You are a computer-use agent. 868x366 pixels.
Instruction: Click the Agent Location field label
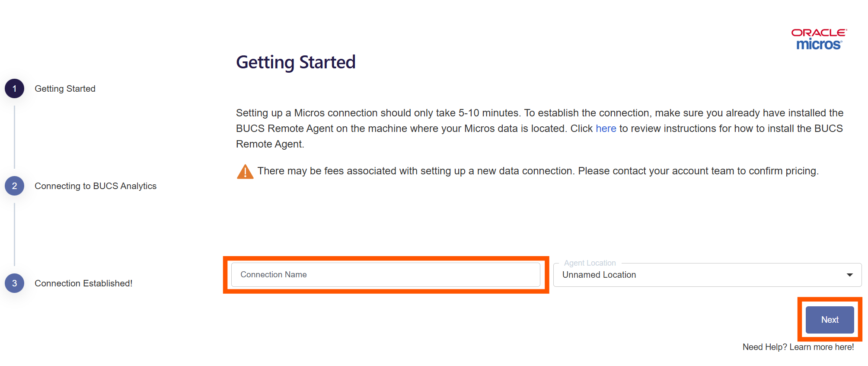click(x=590, y=263)
